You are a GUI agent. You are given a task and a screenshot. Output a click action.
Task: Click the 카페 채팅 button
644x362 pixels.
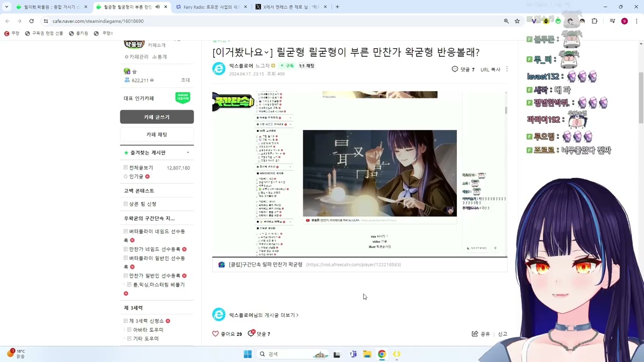157,135
